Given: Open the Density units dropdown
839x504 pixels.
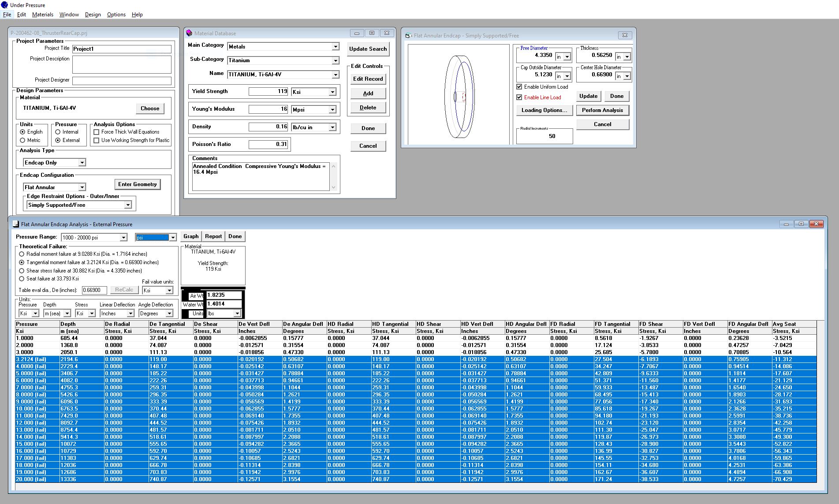Looking at the screenshot, I should coord(332,127).
